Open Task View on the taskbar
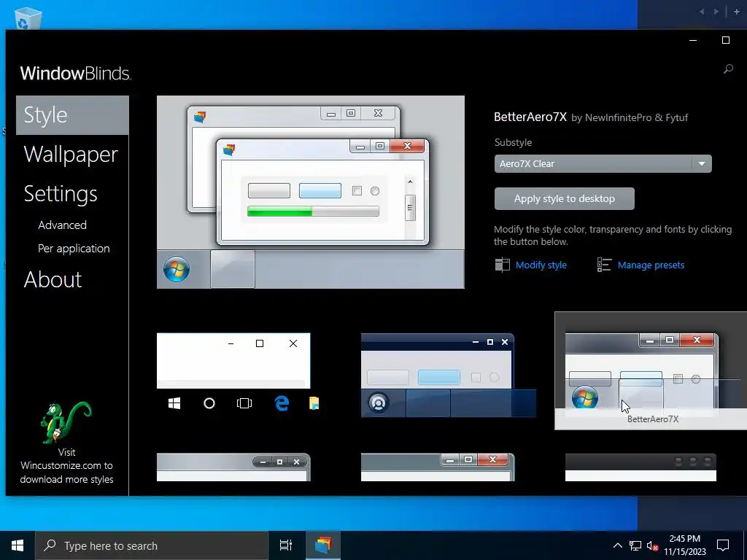 point(286,545)
